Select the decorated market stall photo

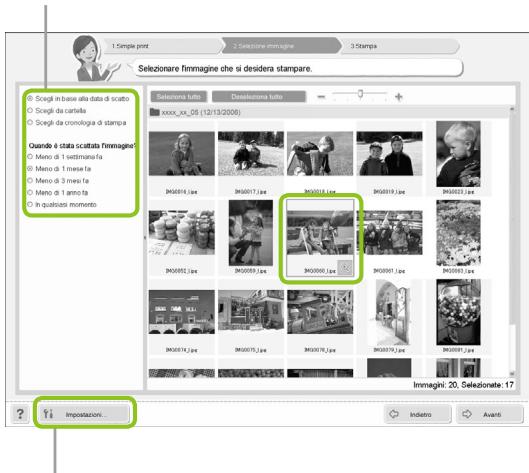pos(320,312)
